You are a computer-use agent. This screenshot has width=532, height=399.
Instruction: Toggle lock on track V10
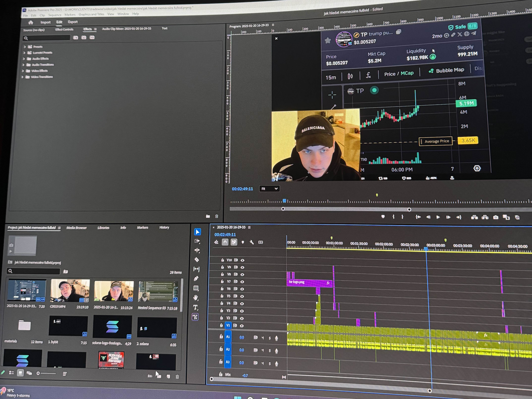point(222,260)
